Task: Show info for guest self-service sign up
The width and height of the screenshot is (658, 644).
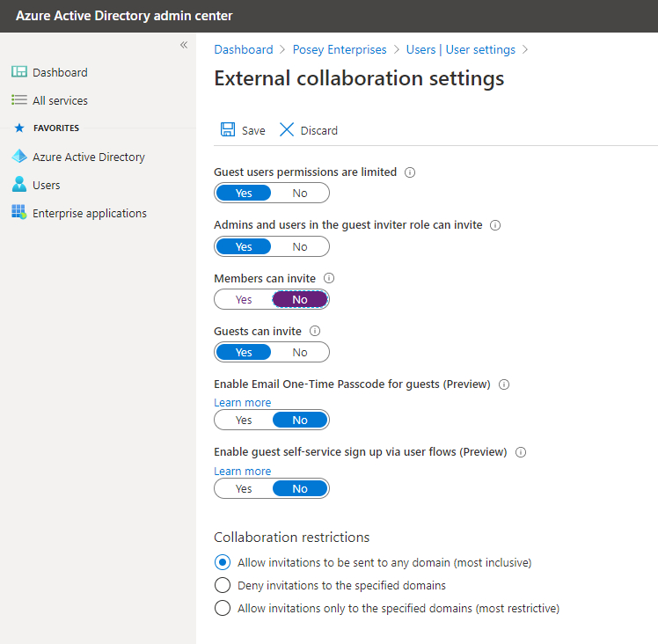Action: (x=521, y=452)
